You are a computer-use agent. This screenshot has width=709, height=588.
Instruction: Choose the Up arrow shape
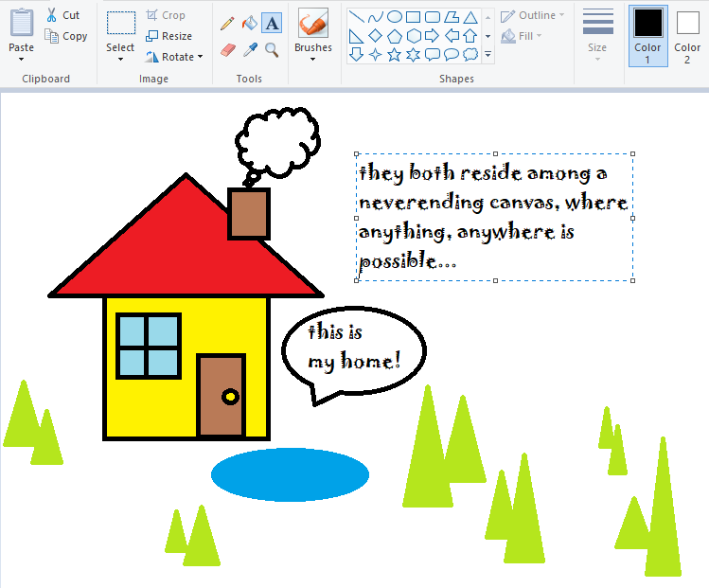coord(470,35)
